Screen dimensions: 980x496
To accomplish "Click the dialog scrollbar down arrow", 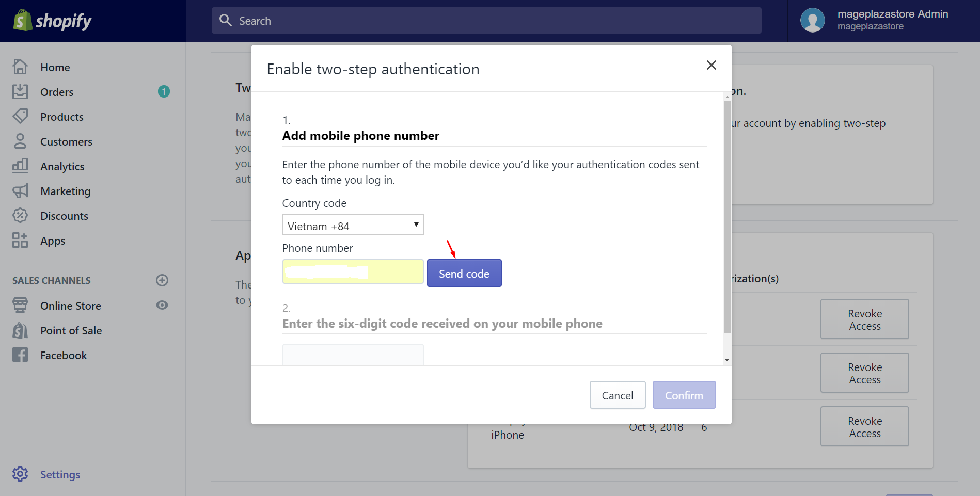I will click(x=727, y=360).
